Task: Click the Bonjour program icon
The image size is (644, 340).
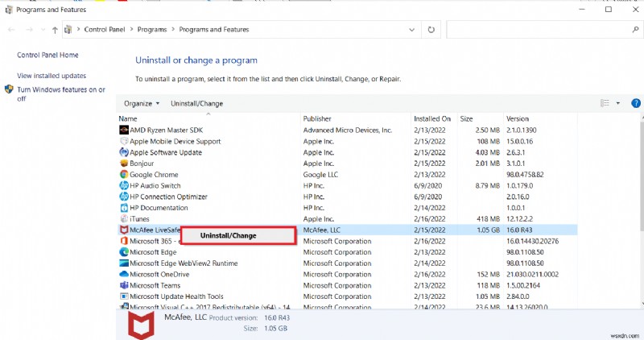Action: (124, 164)
